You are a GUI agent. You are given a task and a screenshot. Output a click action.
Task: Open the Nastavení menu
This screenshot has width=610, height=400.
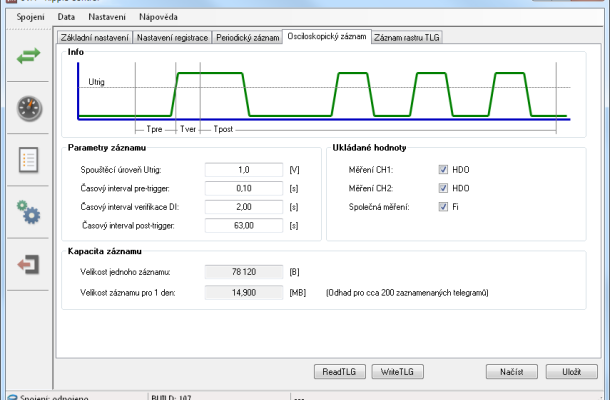click(x=105, y=17)
